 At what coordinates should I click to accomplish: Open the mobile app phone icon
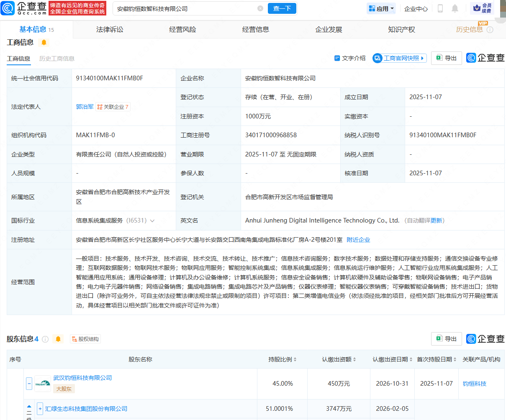[x=440, y=8]
